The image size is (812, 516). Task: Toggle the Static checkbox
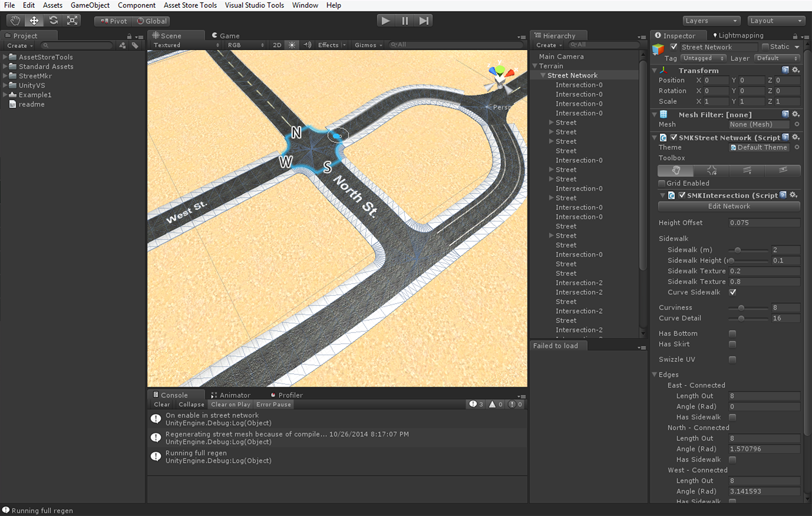pos(765,47)
